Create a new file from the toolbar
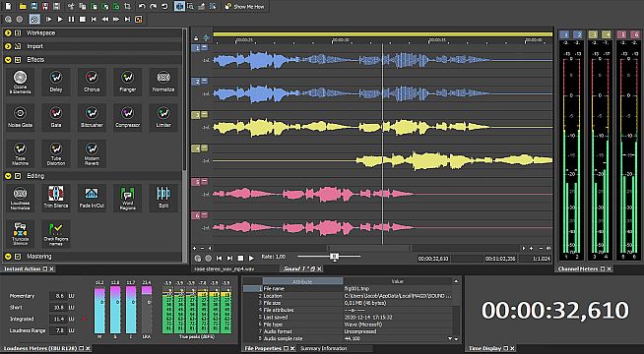 [8, 6]
